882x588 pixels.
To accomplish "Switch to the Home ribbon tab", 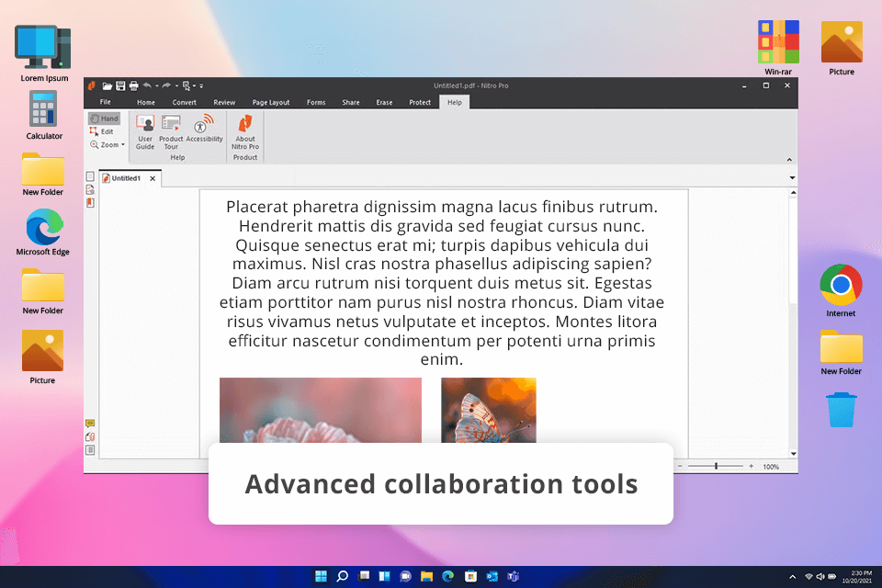I will [146, 102].
